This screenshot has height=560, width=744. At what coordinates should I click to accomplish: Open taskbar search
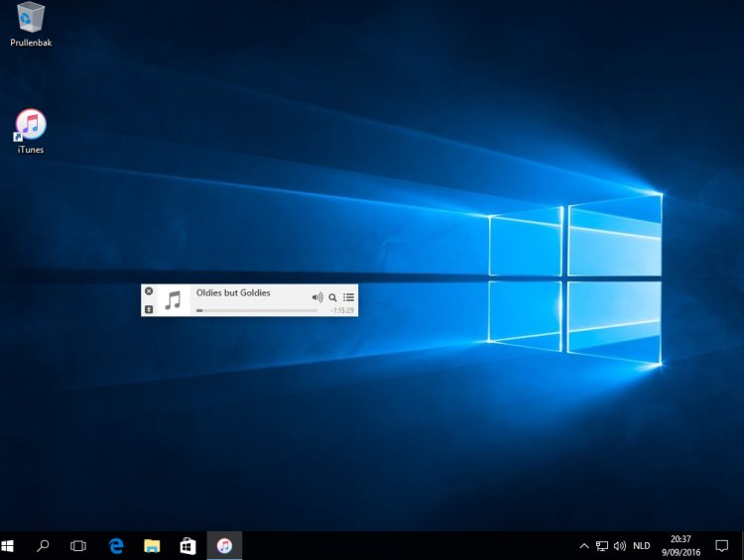[x=44, y=546]
